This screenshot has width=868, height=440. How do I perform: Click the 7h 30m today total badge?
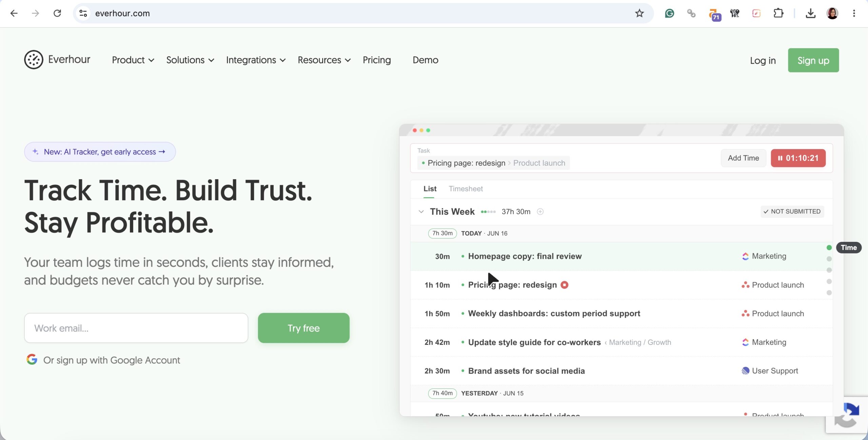[442, 233]
